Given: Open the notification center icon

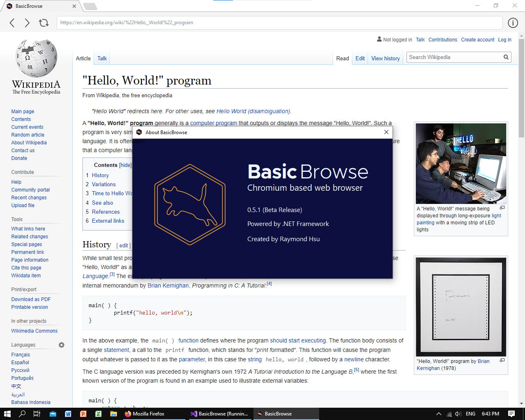Looking at the screenshot, I should [x=511, y=414].
